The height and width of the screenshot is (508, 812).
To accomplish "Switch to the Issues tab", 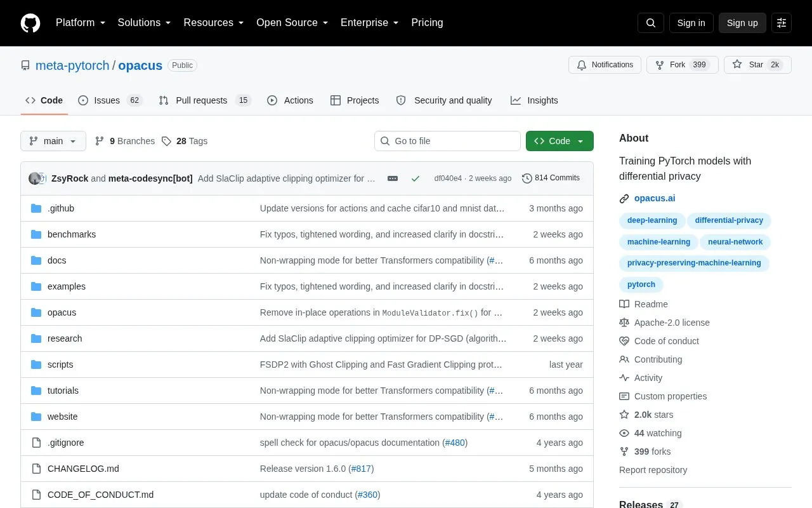I will tap(110, 100).
